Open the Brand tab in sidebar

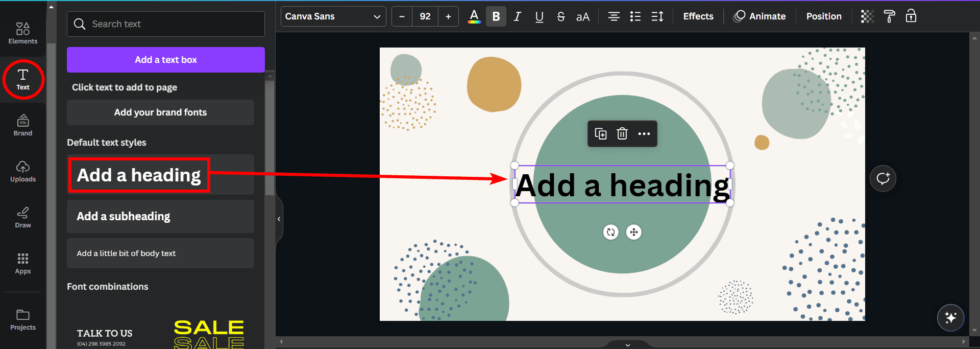point(23,125)
